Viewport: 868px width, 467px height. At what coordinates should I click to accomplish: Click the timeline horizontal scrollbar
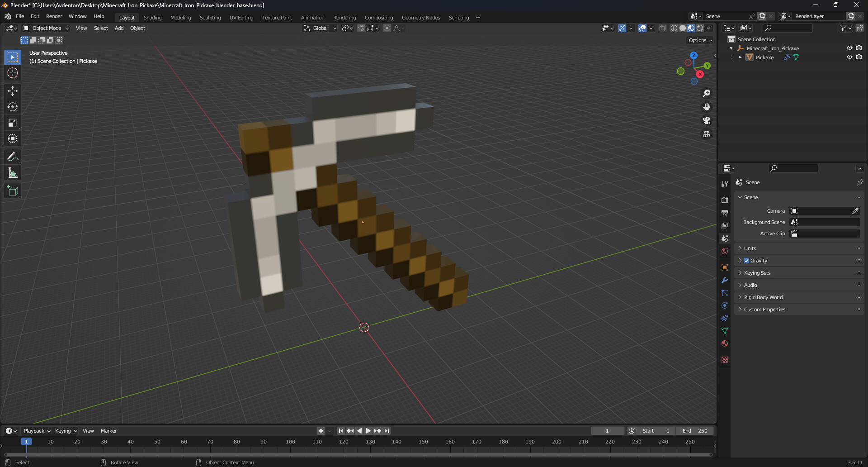[358, 454]
